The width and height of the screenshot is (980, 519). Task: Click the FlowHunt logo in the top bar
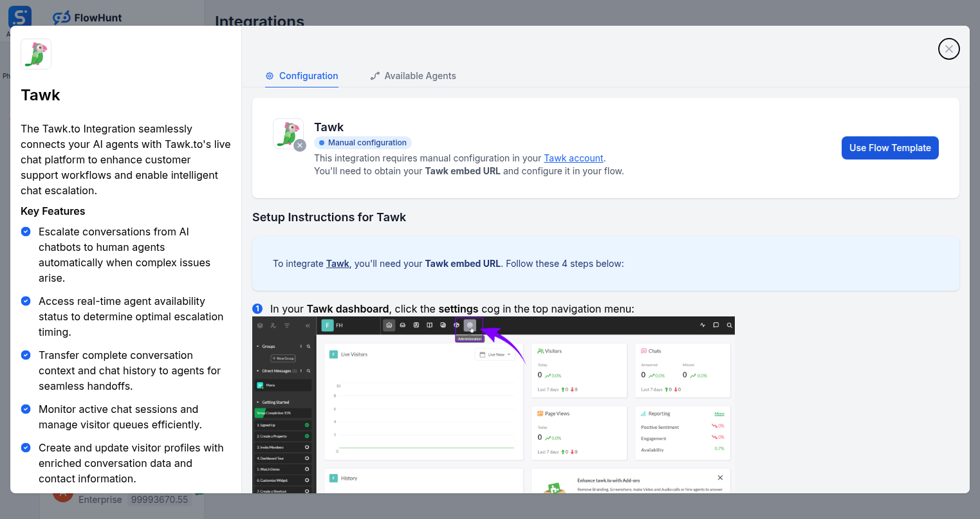[88, 17]
